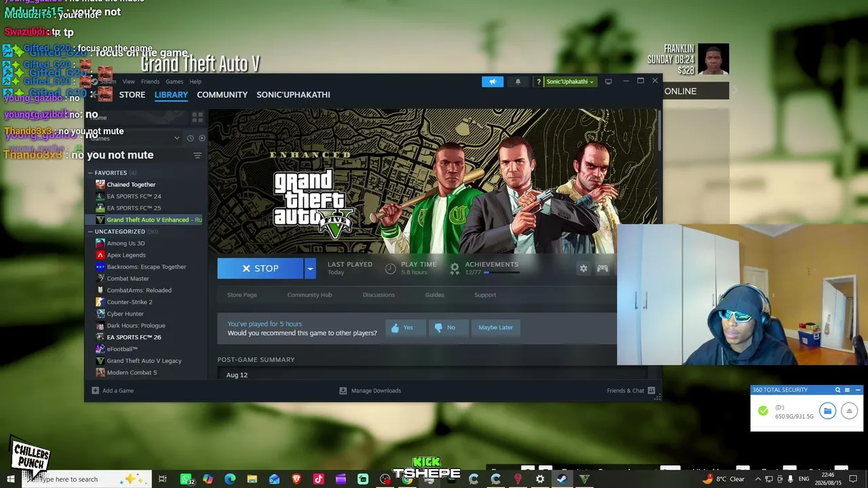Screen dimensions: 868x488
Task: Open the Guides link
Action: pyautogui.click(x=435, y=295)
